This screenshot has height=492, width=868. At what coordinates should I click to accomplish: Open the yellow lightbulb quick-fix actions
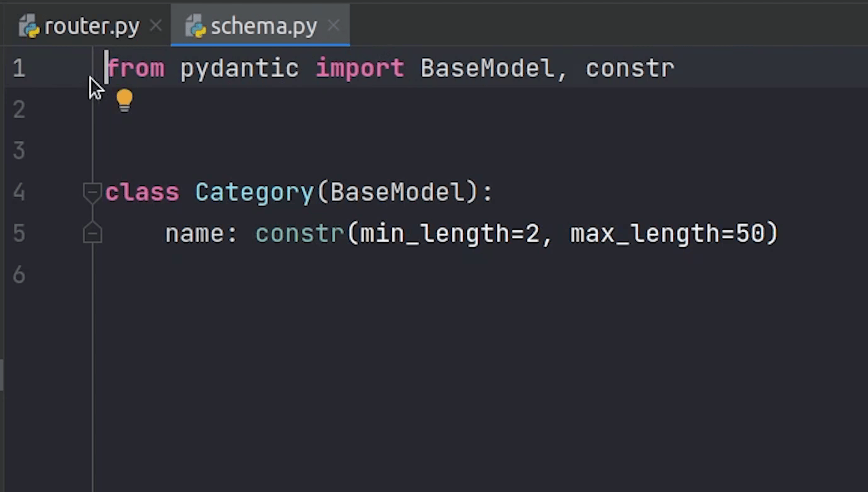tap(125, 100)
